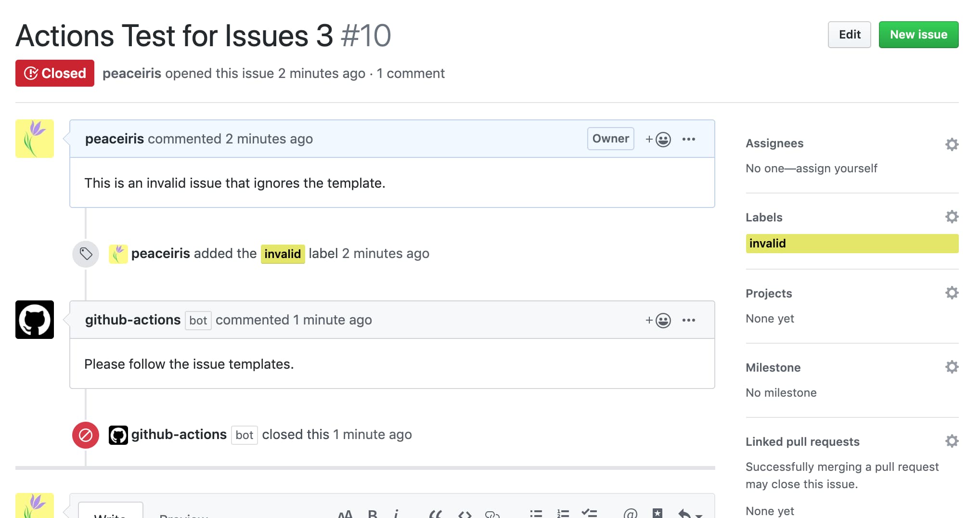Open Labels settings via gear icon
The image size is (980, 518).
click(x=952, y=217)
